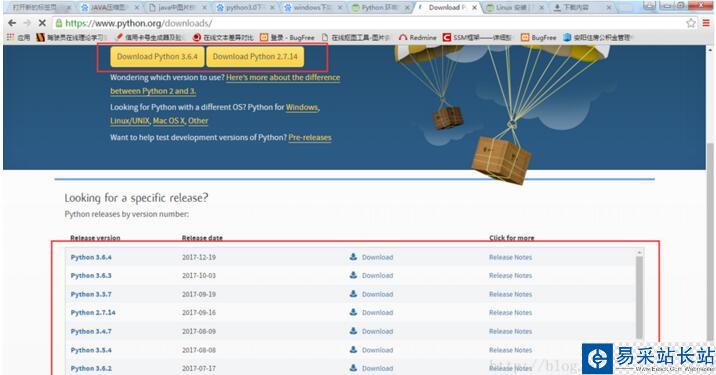The image size is (716, 375).
Task: Click download icon for Python 2.7.14 row
Action: coord(353,312)
